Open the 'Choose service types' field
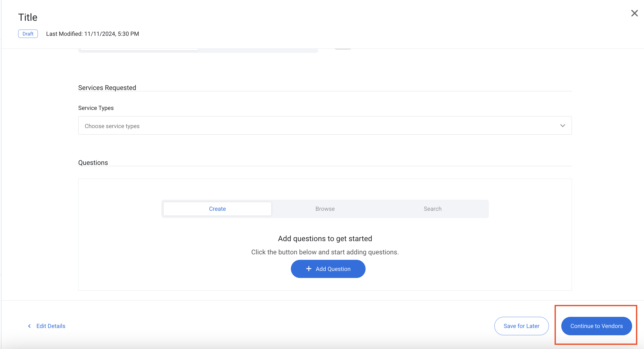The image size is (644, 349). (311, 125)
